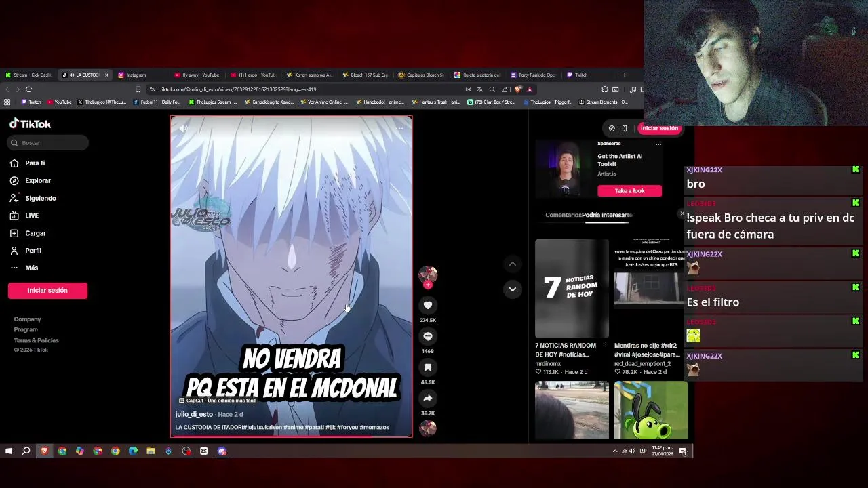Open the Brave browser taskbar icon
This screenshot has height=488, width=868.
(x=44, y=451)
